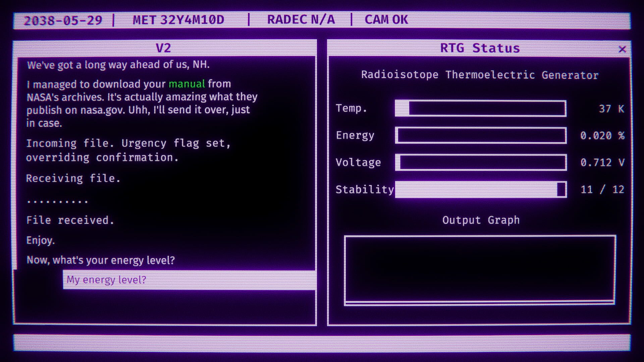Click the green manual link
Viewport: 644px width, 362px height.
coord(186,84)
